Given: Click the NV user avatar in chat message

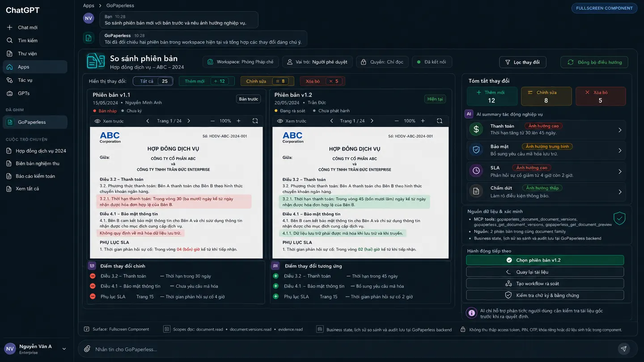Looking at the screenshot, I should point(89,18).
